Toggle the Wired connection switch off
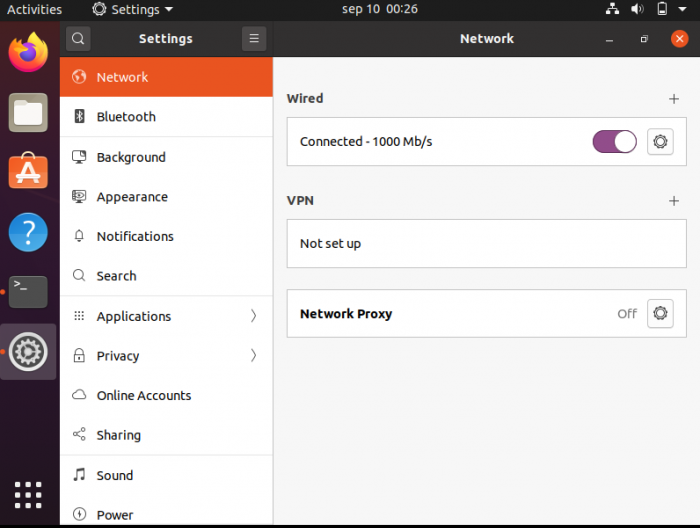700x528 pixels. 614,141
